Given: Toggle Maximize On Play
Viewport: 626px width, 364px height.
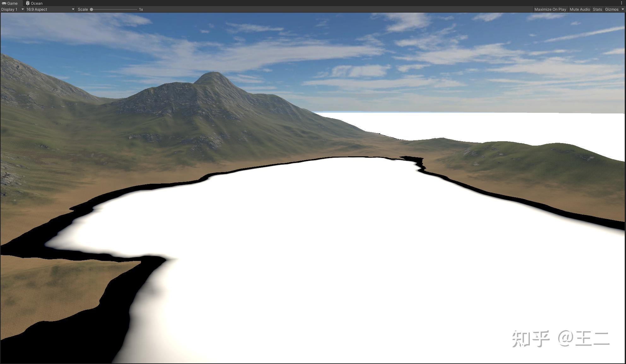Looking at the screenshot, I should point(550,9).
